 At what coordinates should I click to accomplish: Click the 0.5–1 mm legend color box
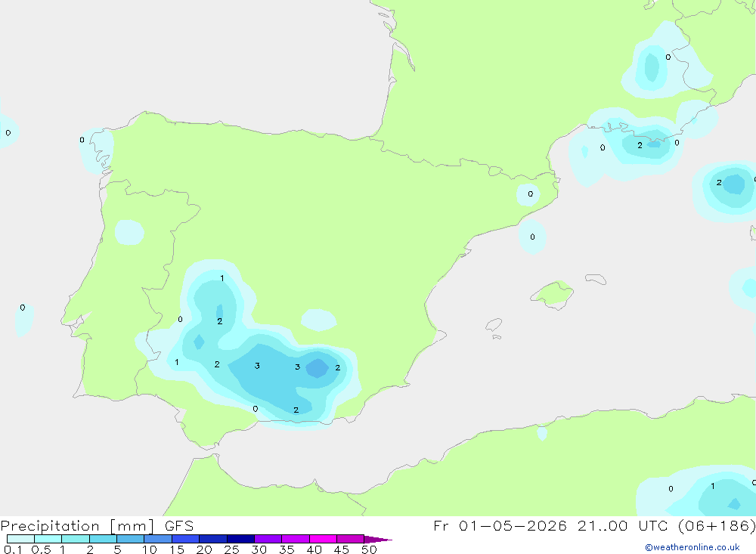pos(48,539)
